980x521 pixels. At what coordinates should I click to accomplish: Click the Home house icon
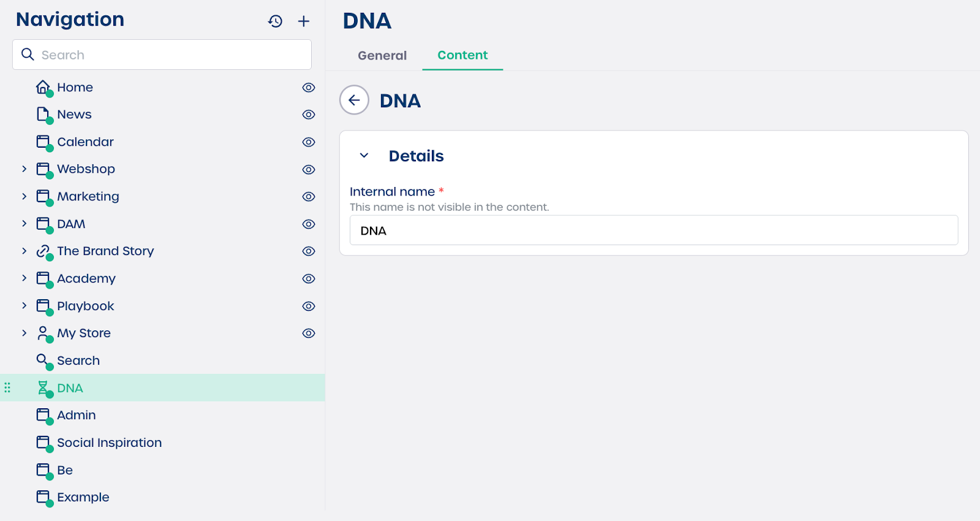[x=43, y=88]
